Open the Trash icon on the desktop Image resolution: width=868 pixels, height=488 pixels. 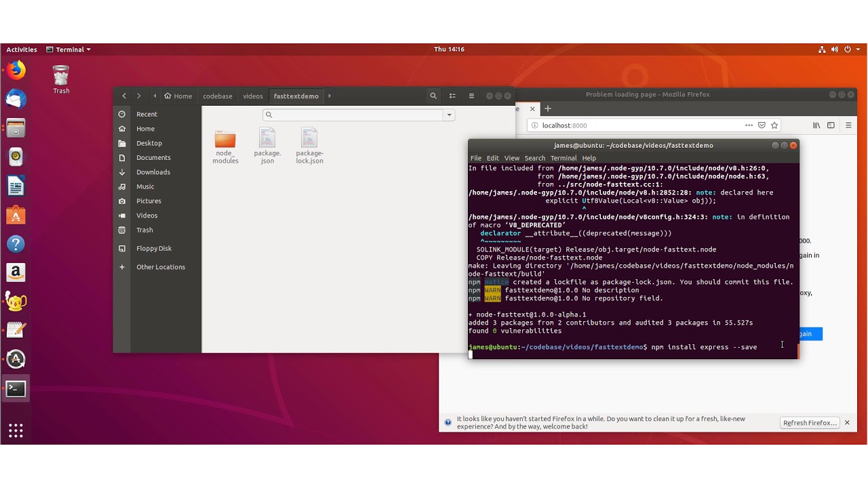61,80
